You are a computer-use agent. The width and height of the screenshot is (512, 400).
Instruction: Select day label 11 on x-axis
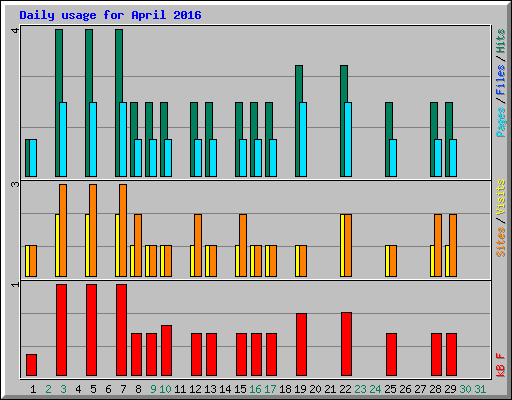[180, 389]
